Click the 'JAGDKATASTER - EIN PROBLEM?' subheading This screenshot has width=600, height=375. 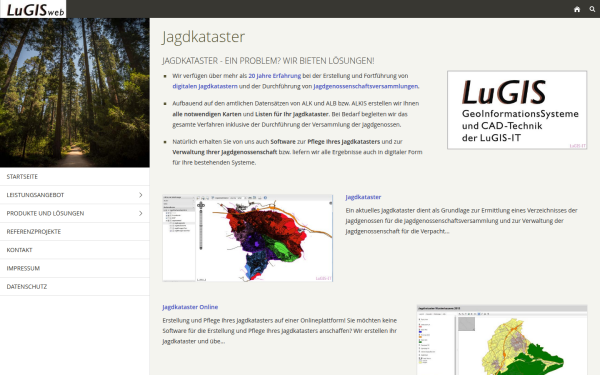coord(268,61)
